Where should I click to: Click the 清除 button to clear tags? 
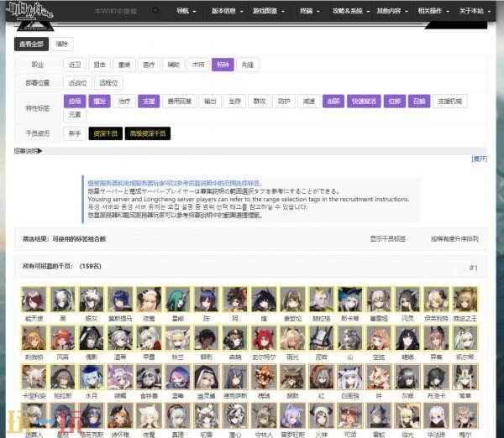62,44
